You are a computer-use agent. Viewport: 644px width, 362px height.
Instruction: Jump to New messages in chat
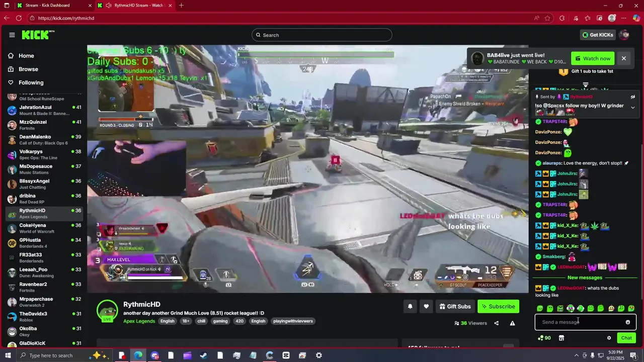click(x=585, y=278)
